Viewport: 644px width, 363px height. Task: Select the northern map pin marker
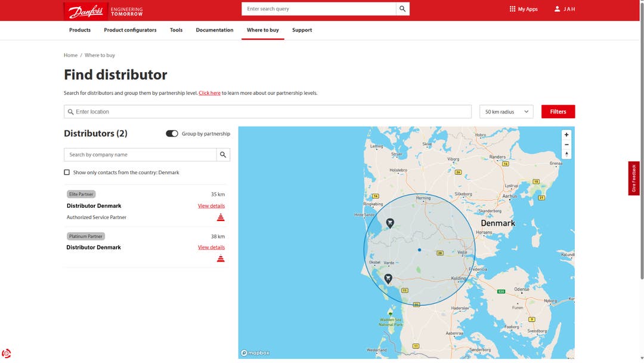click(x=391, y=222)
